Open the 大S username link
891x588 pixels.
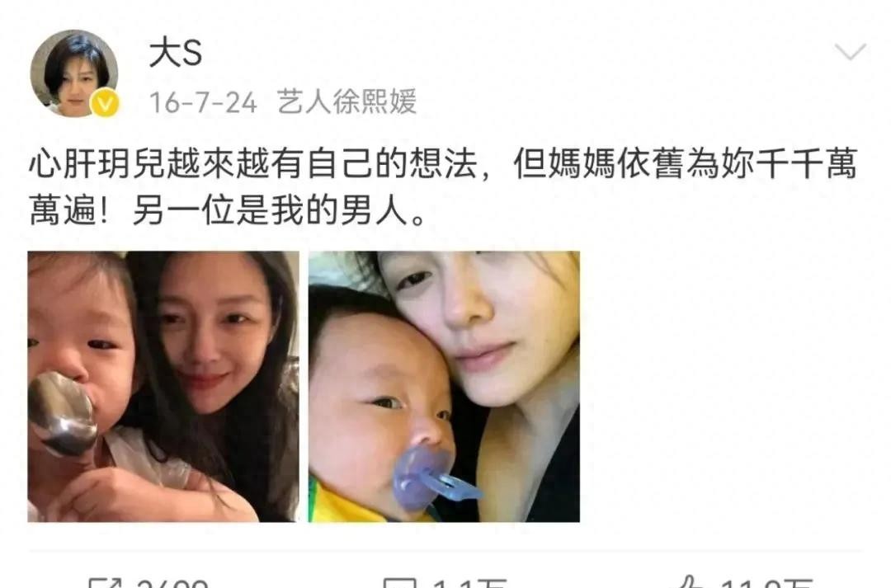pos(175,53)
